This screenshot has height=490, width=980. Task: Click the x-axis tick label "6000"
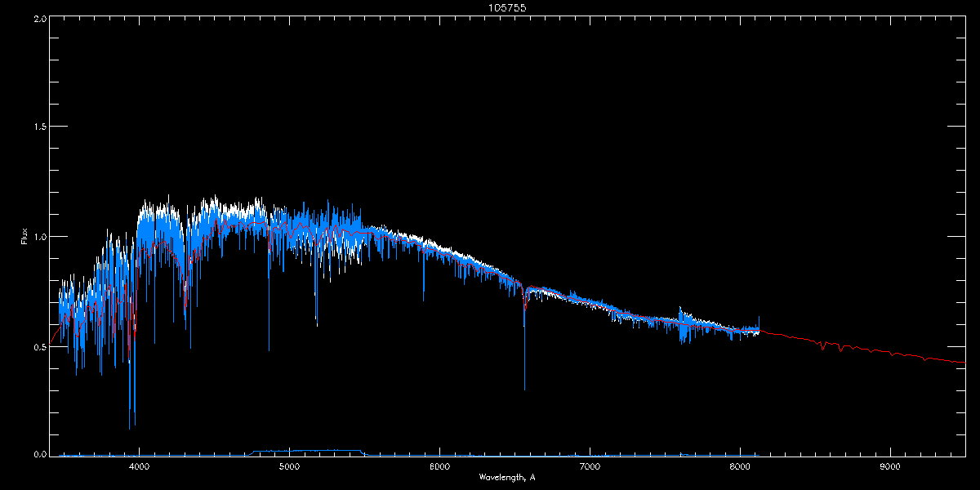point(439,467)
